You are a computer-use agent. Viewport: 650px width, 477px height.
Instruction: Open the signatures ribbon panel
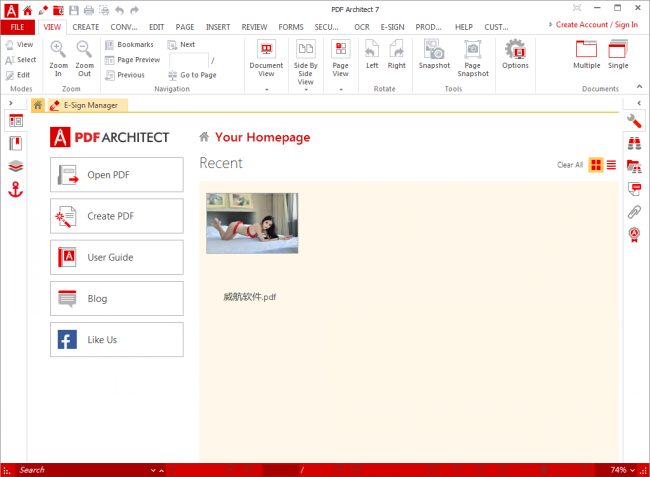tap(634, 235)
